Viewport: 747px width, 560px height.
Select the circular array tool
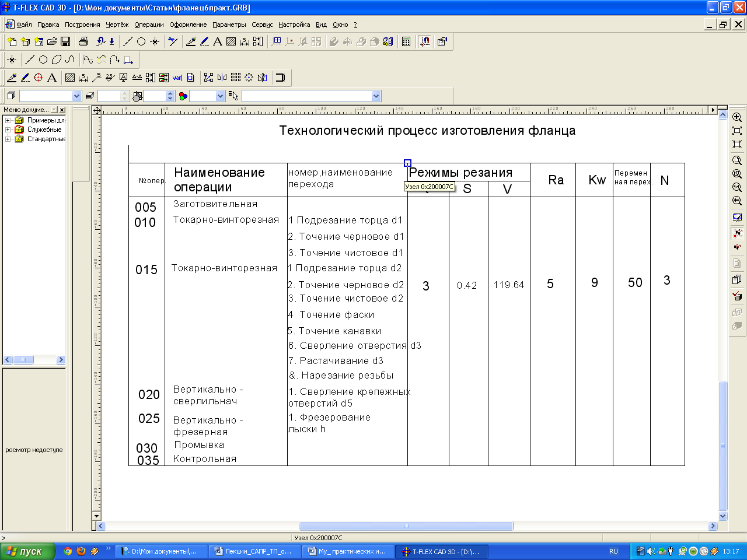(249, 78)
